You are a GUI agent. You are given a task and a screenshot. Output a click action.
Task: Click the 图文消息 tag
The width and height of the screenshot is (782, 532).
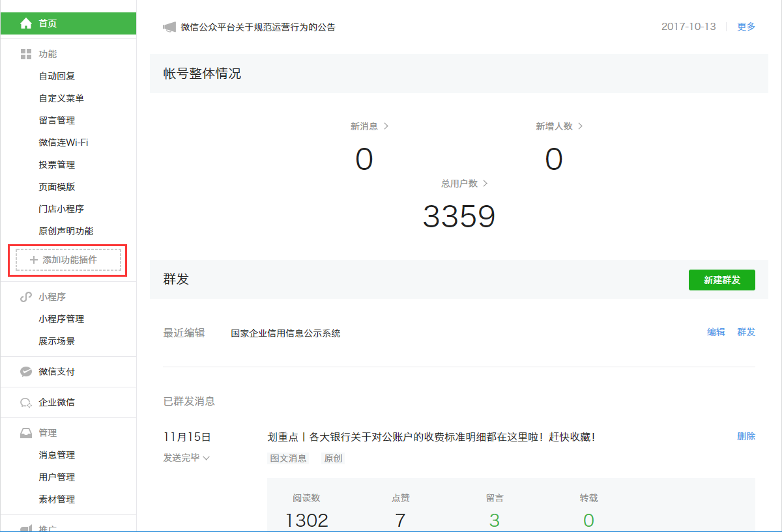288,458
